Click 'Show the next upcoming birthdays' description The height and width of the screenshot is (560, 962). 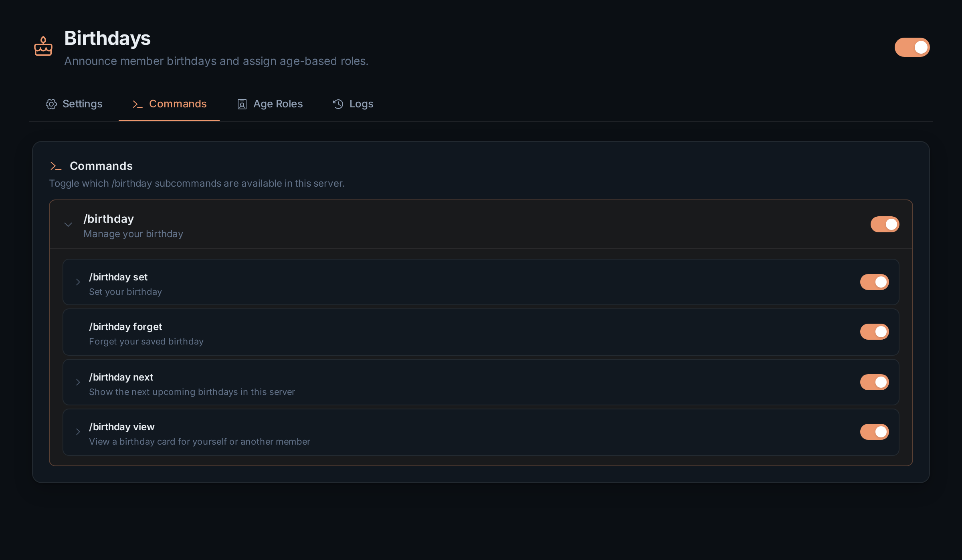(192, 392)
